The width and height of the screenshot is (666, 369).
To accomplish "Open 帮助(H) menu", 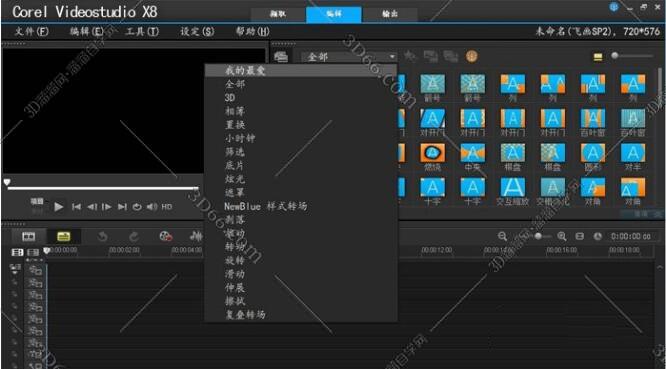I will point(252,31).
